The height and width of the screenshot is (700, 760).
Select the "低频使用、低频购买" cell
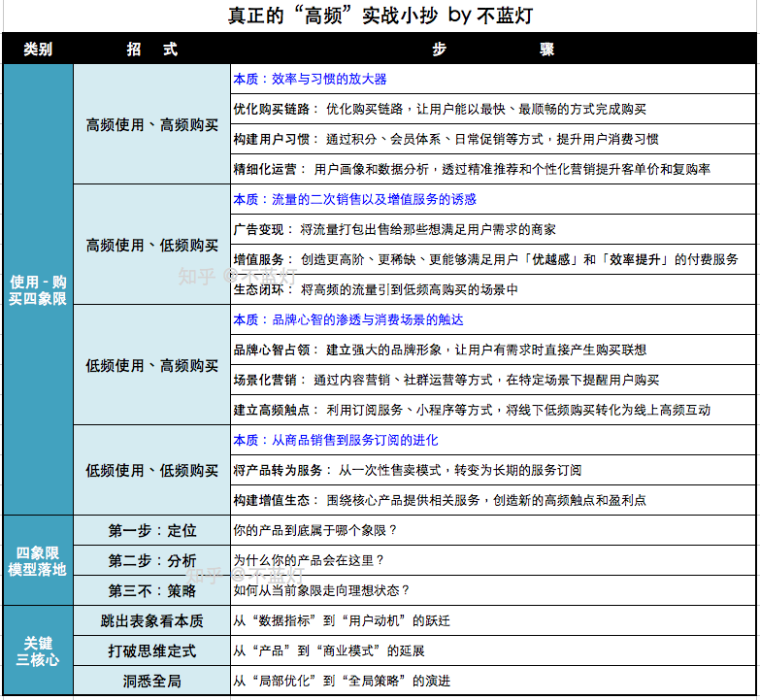point(151,470)
